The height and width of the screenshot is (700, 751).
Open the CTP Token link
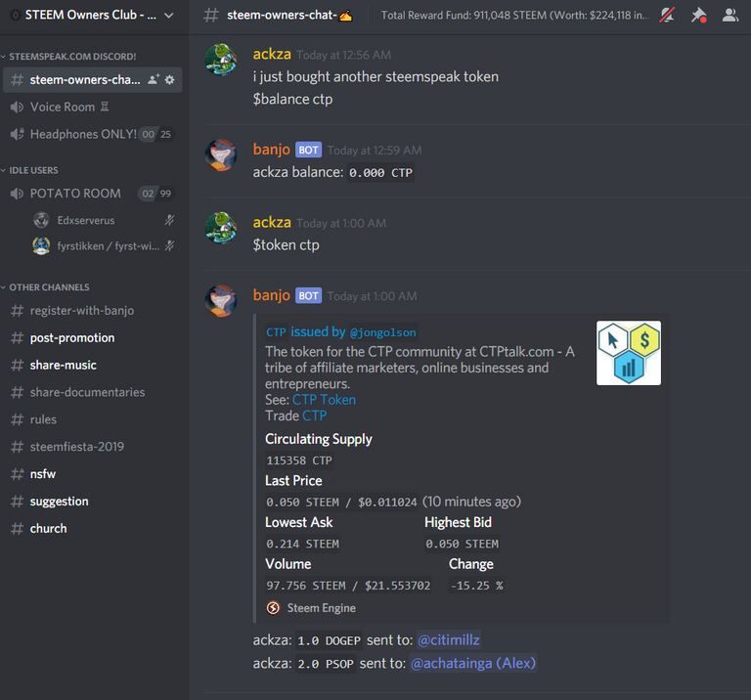(324, 400)
